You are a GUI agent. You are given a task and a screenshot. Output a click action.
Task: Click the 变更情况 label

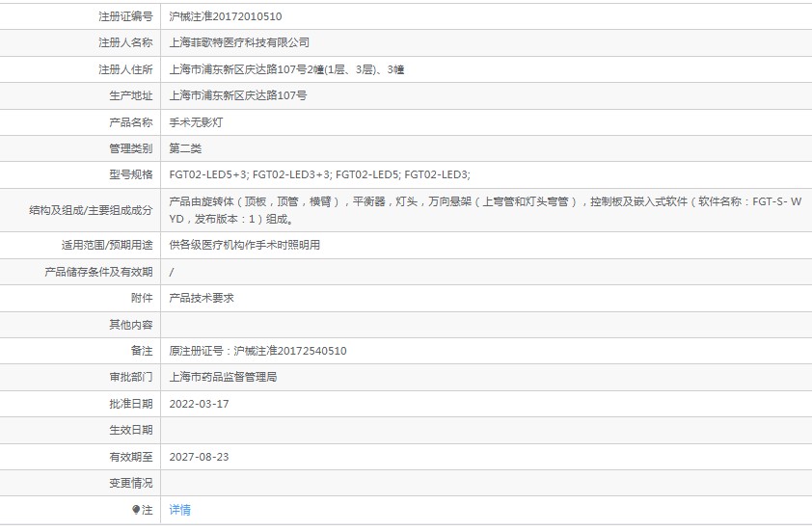131,484
